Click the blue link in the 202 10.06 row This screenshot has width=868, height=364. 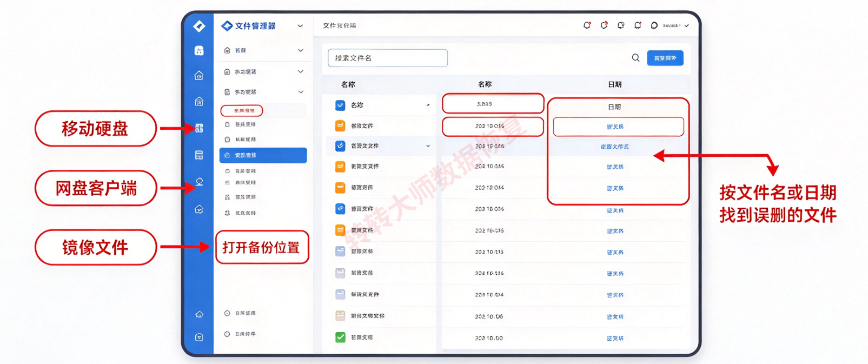[615, 316]
